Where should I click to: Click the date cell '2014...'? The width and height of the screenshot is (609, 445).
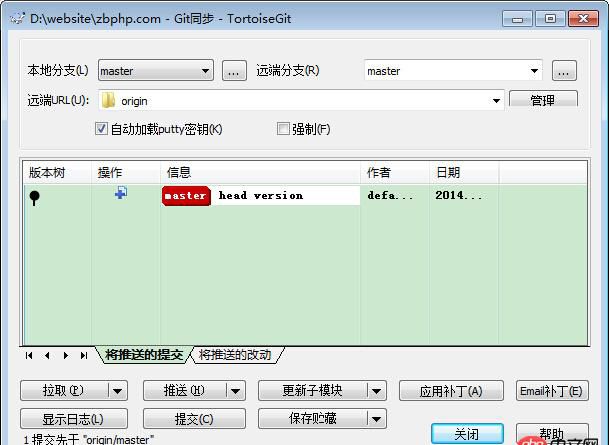(x=458, y=195)
